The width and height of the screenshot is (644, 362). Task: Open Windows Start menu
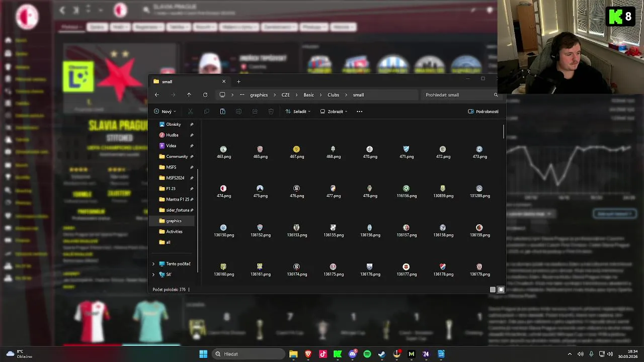203,354
